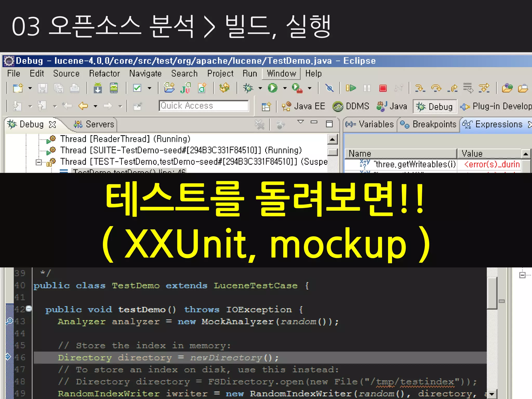Switch to the Java EE perspective
The image size is (532, 399).
tap(303, 106)
